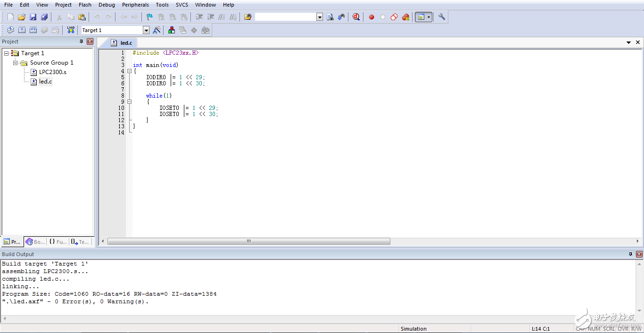Viewport: 644px width, 333px height.
Task: Switch to the Books tab in project panel
Action: [x=35, y=241]
